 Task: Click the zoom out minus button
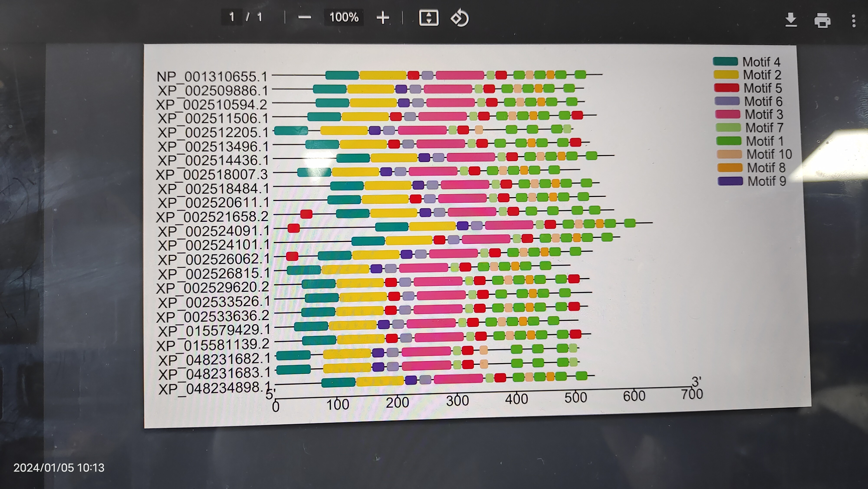click(305, 18)
